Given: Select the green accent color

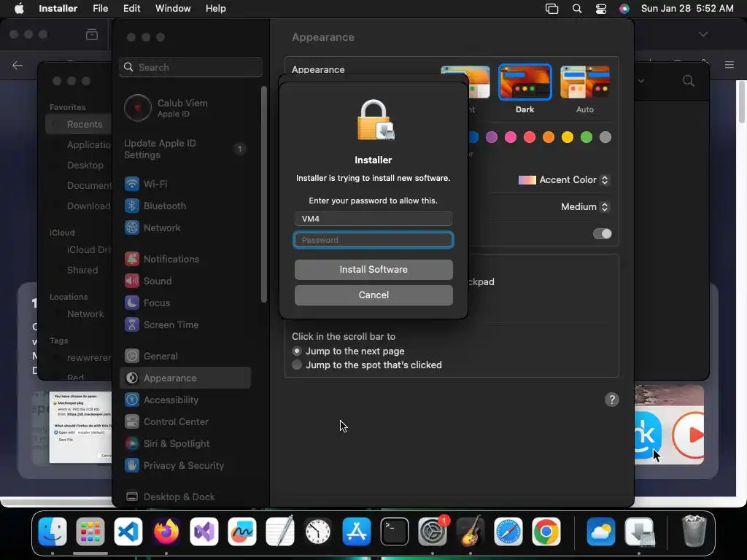Looking at the screenshot, I should [587, 138].
